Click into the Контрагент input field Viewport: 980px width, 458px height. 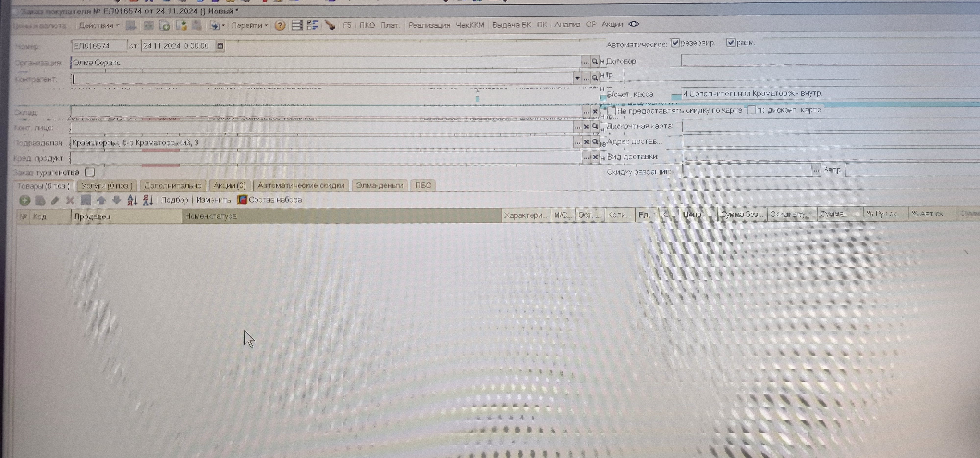pos(322,78)
